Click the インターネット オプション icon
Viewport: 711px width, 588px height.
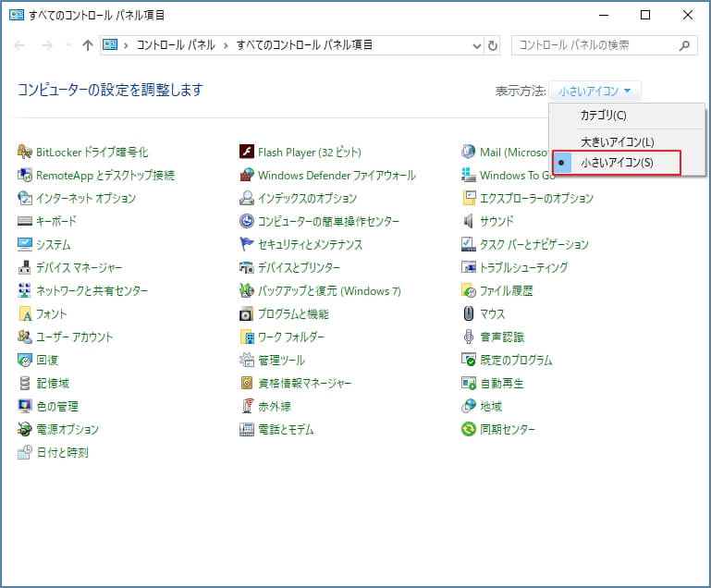pyautogui.click(x=24, y=198)
